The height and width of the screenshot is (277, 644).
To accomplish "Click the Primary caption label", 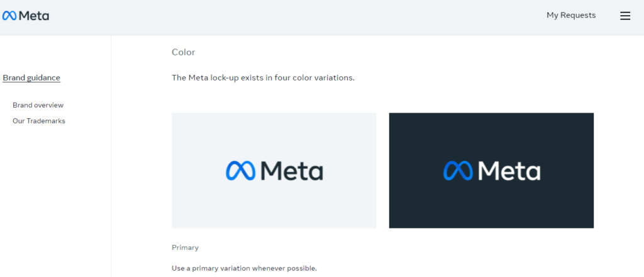I will [185, 247].
